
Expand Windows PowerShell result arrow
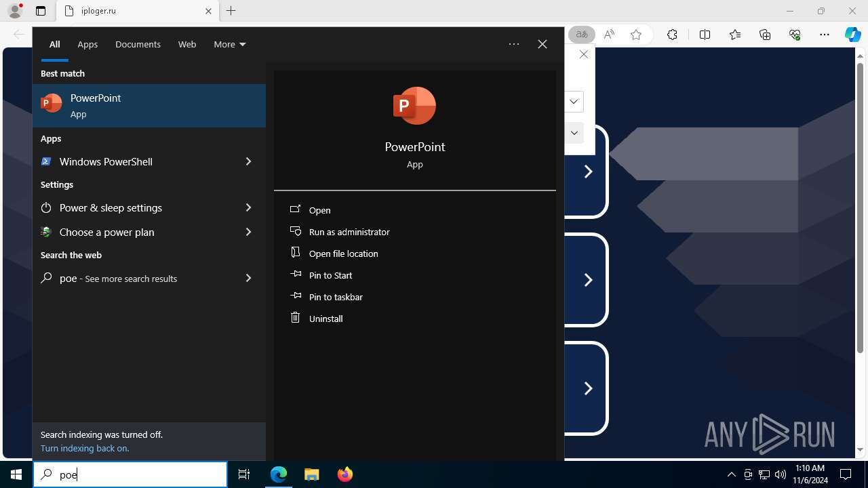248,161
